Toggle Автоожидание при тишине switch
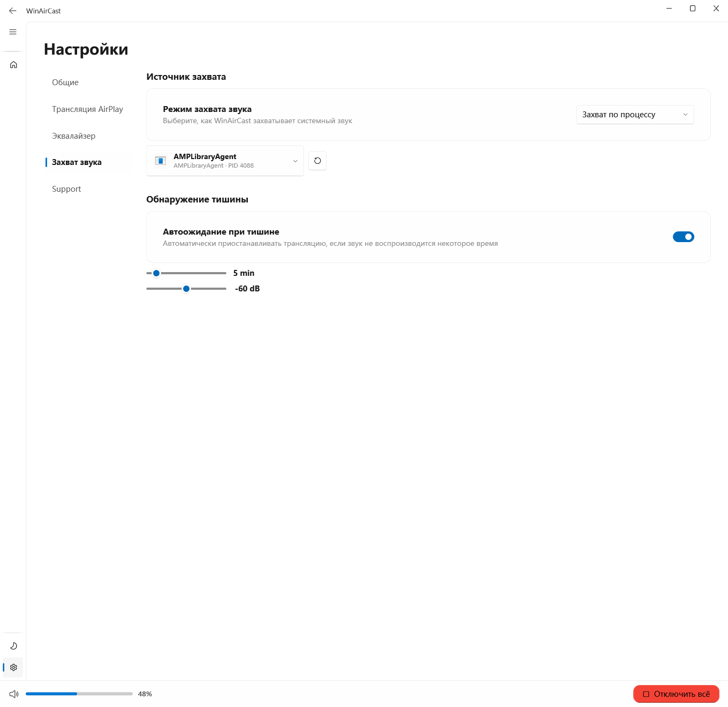Image resolution: width=728 pixels, height=707 pixels. coord(684,237)
